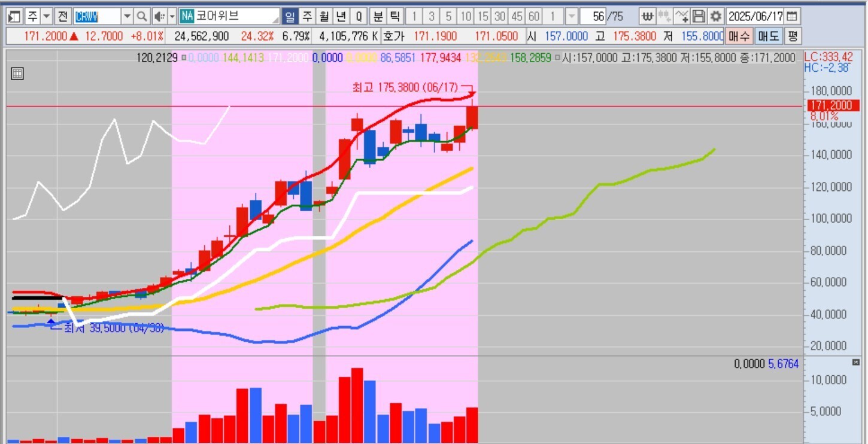
Task: Click the 매도 sell button
Action: (x=768, y=37)
